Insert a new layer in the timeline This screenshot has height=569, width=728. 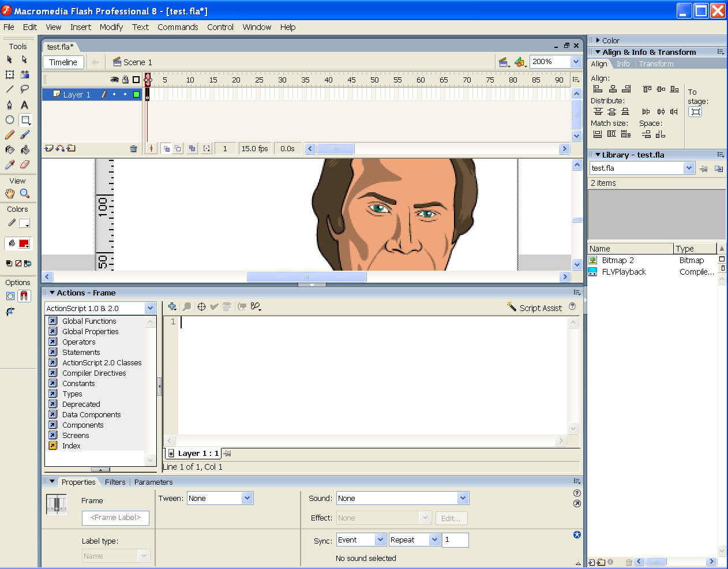[49, 148]
